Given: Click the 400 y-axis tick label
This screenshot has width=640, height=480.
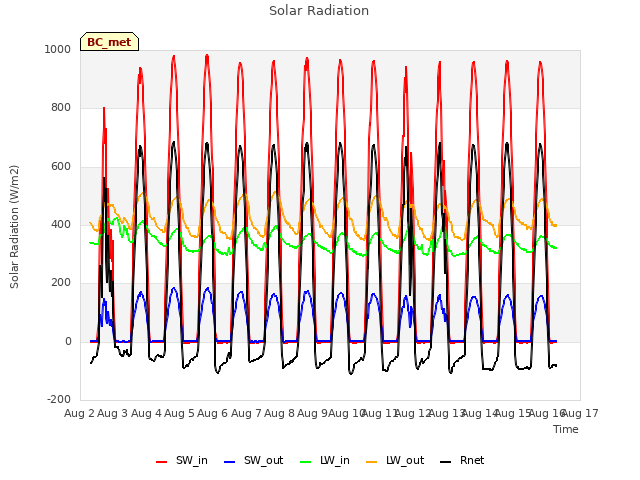Looking at the screenshot, I should point(61,224).
